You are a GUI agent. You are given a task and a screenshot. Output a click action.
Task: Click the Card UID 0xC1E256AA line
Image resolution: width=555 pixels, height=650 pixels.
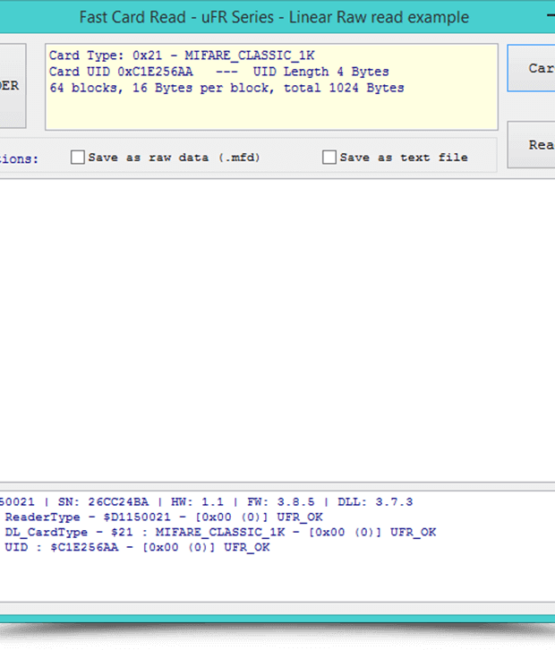(x=219, y=72)
